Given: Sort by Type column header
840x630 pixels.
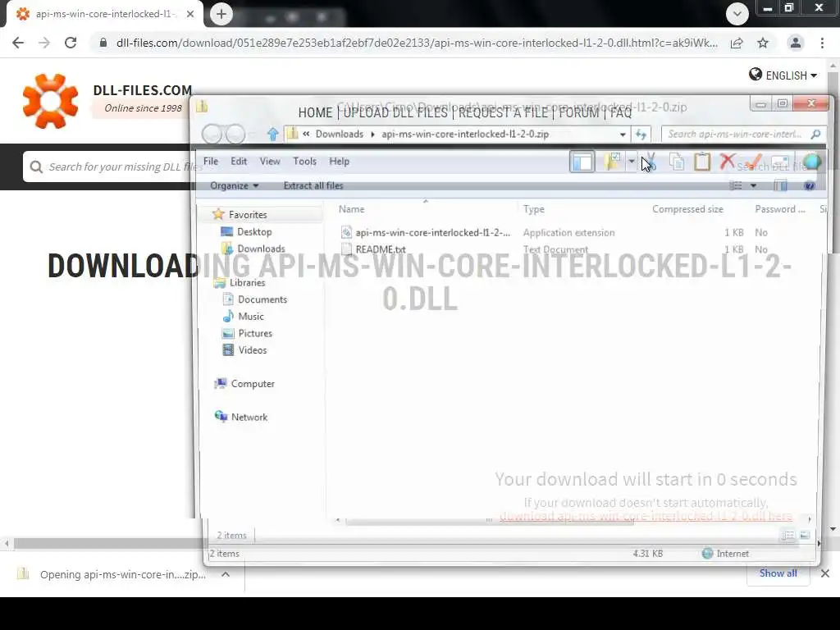Looking at the screenshot, I should 533,209.
